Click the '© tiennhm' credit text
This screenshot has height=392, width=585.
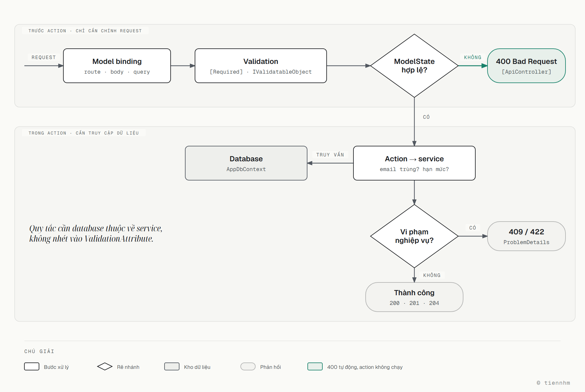coord(553,383)
